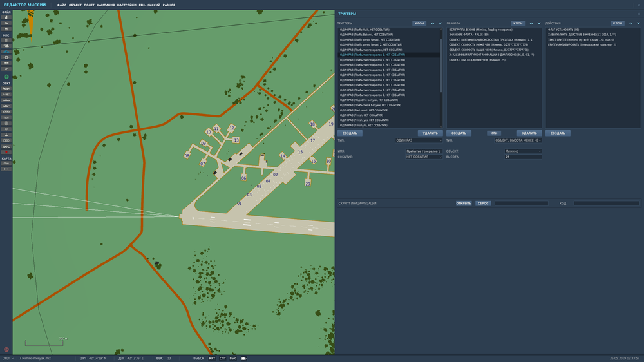
Task: Click the КОД input field
Action: click(607, 204)
